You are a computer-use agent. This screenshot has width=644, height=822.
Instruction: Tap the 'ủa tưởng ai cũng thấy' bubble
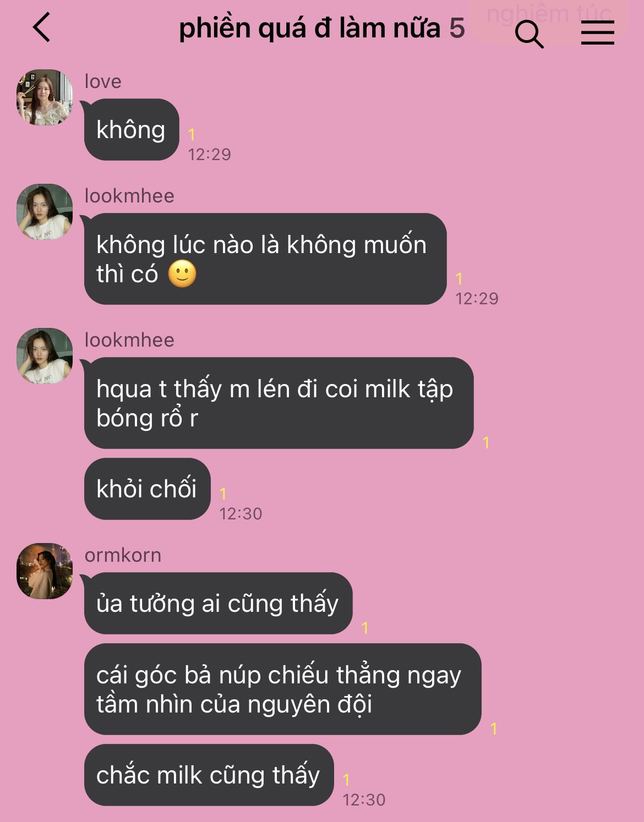point(218,604)
